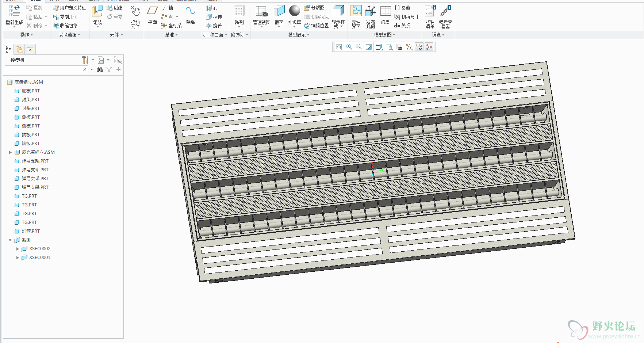Open the Operations (操作) group dropdown
This screenshot has width=644, height=343.
[27, 35]
